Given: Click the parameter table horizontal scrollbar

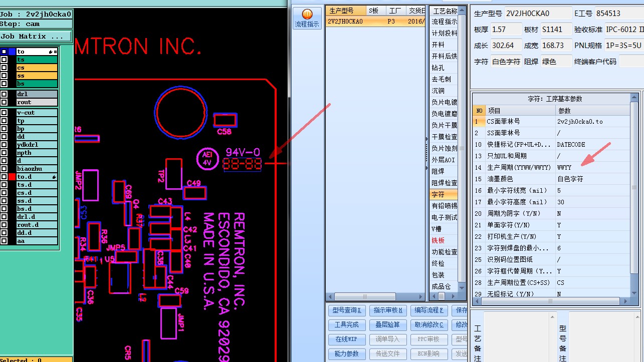Looking at the screenshot, I should click(551, 300).
